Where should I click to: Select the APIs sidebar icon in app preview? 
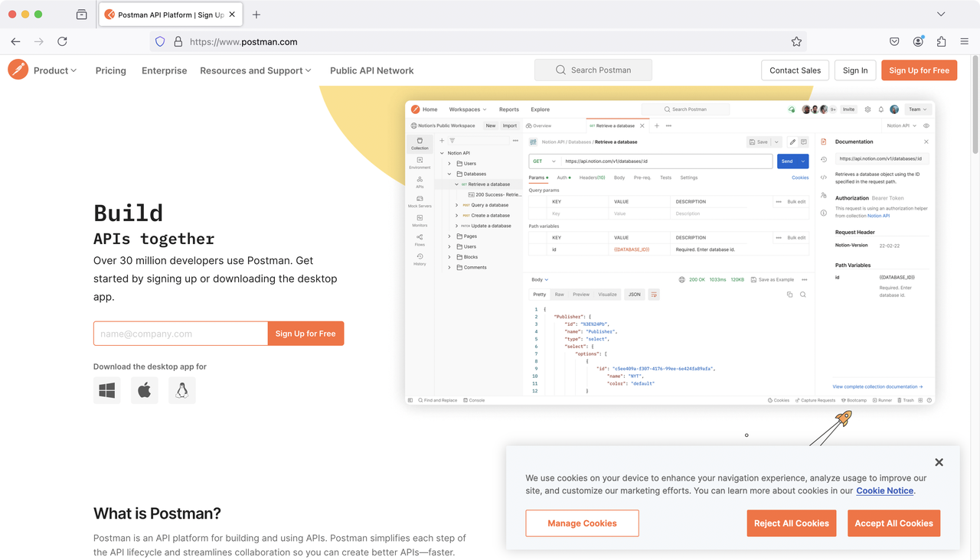(420, 182)
